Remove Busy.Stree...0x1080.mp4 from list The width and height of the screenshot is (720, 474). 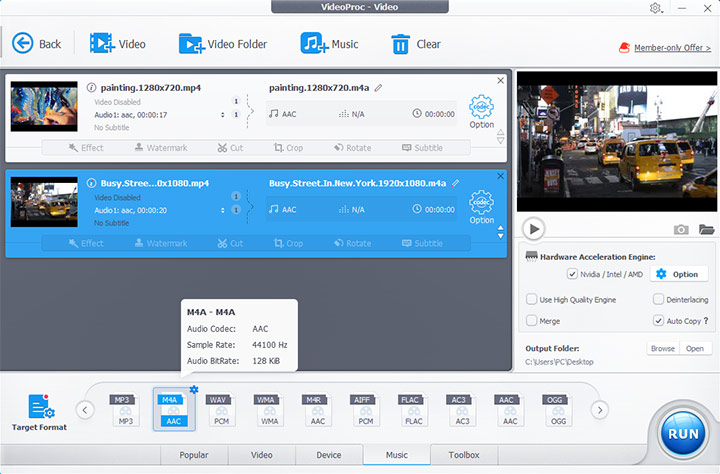(501, 176)
